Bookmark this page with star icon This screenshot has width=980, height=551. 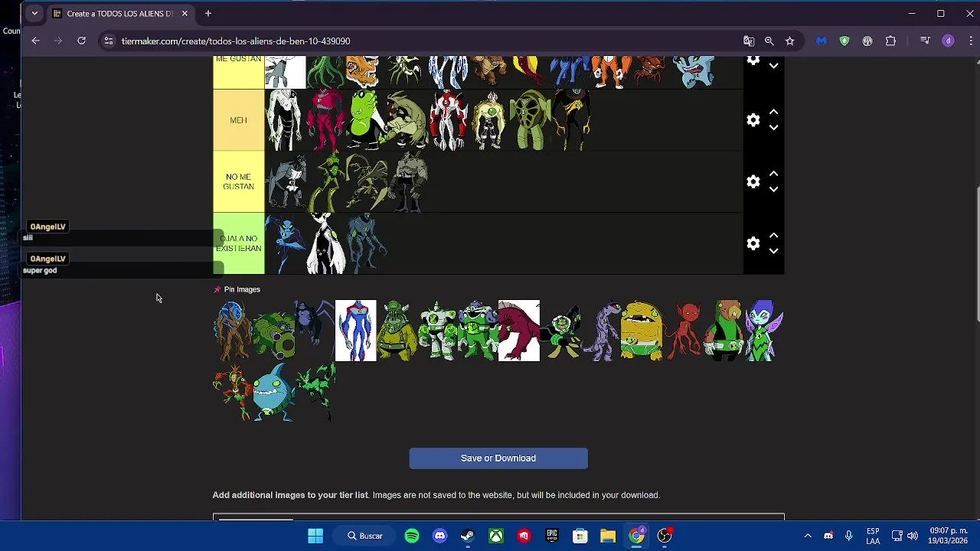(x=790, y=41)
